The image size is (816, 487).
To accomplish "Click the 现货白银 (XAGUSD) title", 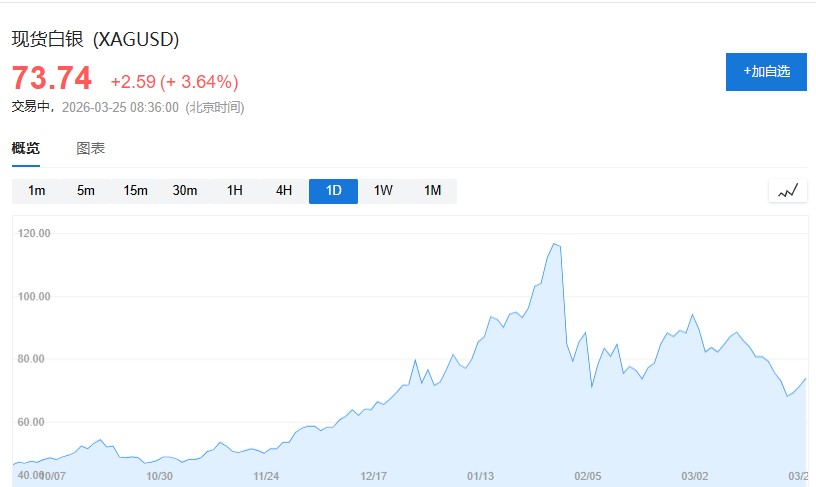I will (95, 39).
